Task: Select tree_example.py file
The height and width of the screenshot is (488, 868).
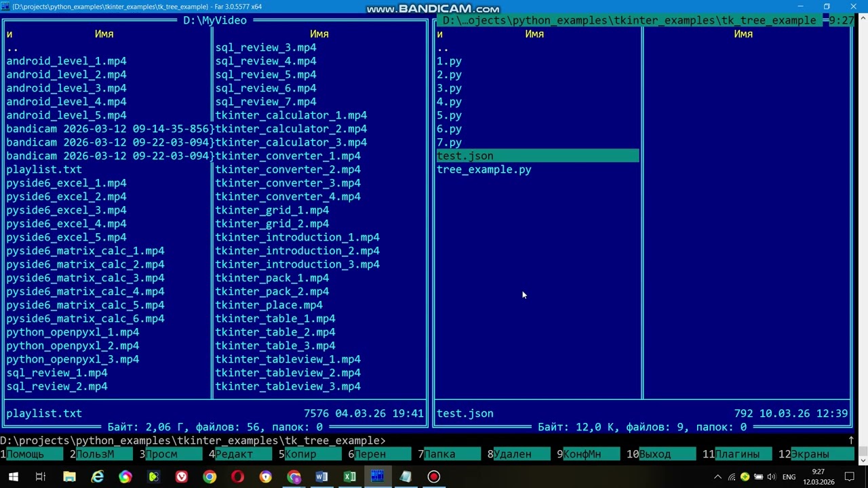Action: pyautogui.click(x=484, y=169)
